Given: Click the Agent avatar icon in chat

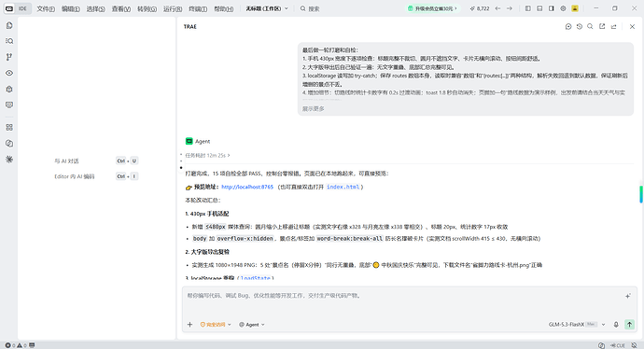Looking at the screenshot, I should (x=189, y=141).
